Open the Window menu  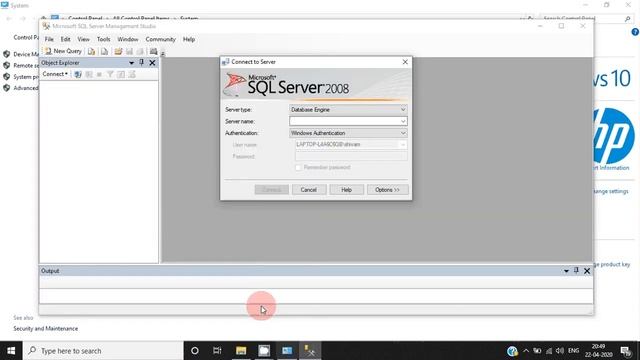pos(128,39)
